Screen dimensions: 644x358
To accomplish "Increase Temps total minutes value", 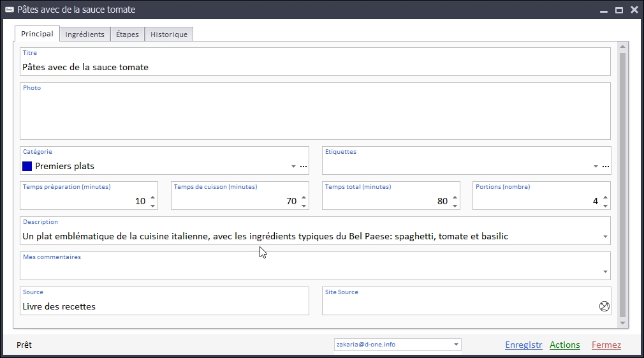I will point(455,197).
